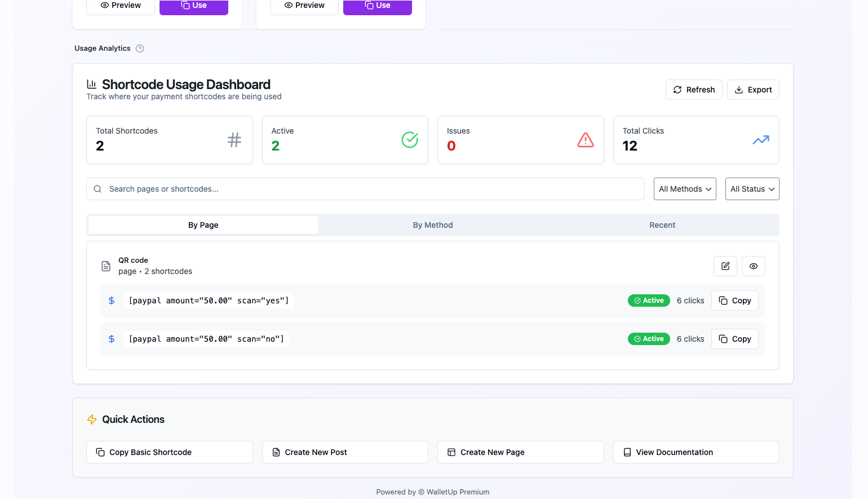The image size is (868, 499).
Task: Click the dollar icon beside the first paypal shortcode
Action: pos(112,300)
